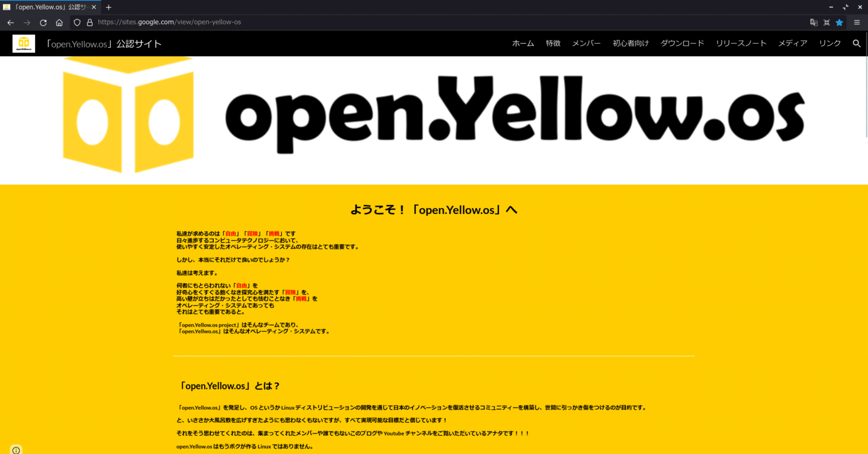Reload the current page
The width and height of the screenshot is (868, 454).
click(x=43, y=22)
